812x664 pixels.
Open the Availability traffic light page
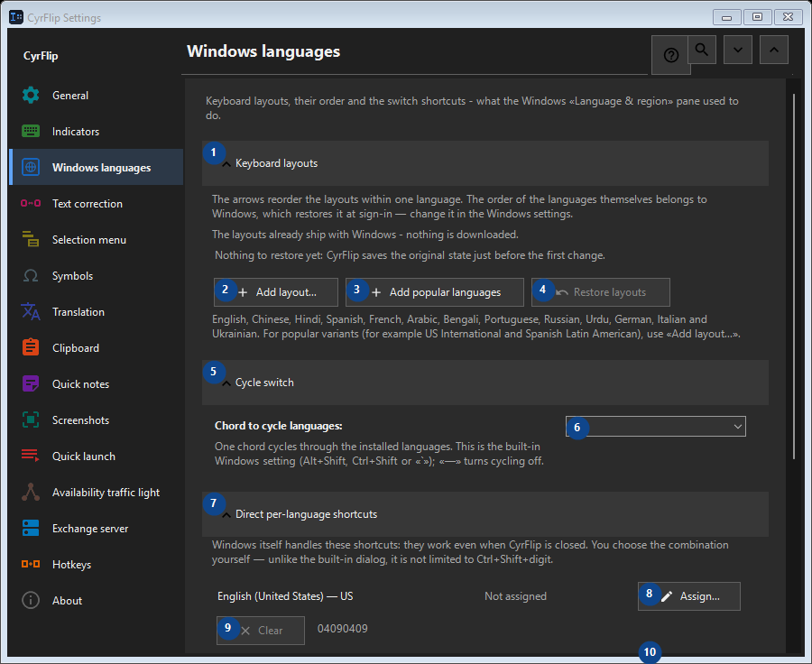[x=97, y=492]
